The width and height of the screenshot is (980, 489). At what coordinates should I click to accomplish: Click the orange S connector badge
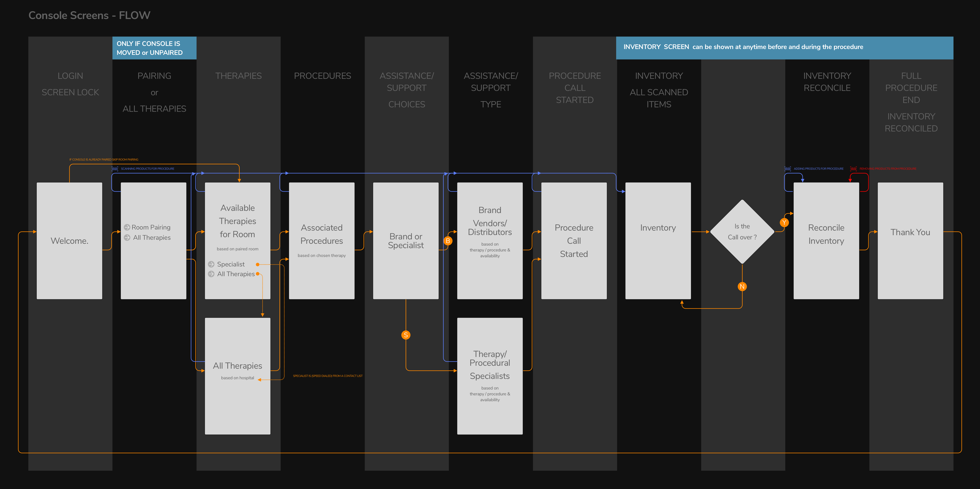pos(406,335)
